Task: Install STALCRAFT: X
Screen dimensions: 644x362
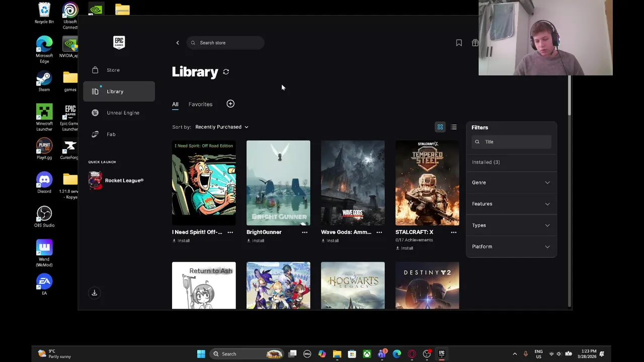Action: 405,248
